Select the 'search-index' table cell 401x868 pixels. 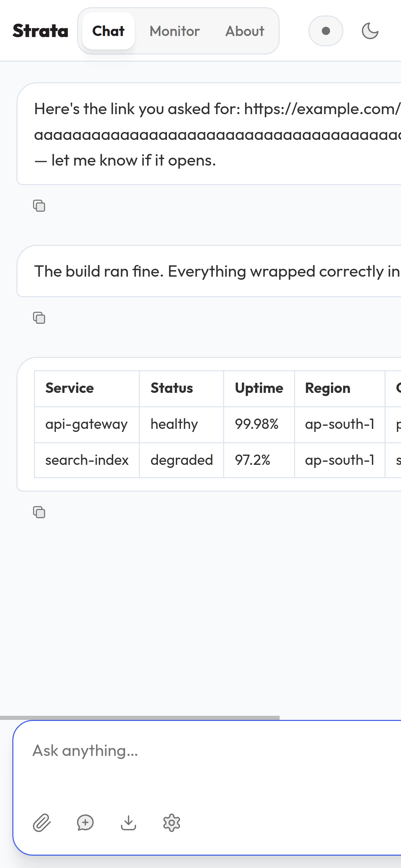coord(87,460)
